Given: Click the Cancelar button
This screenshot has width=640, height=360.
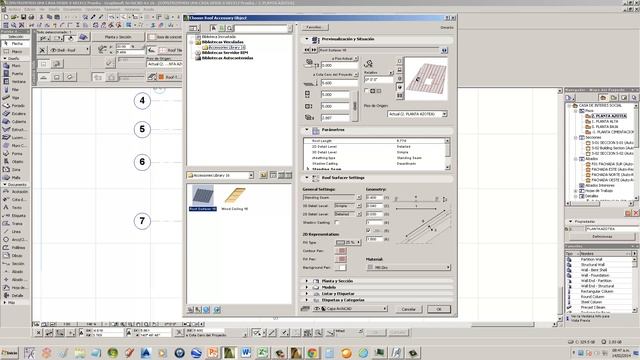Looking at the screenshot, I should pyautogui.click(x=409, y=309).
